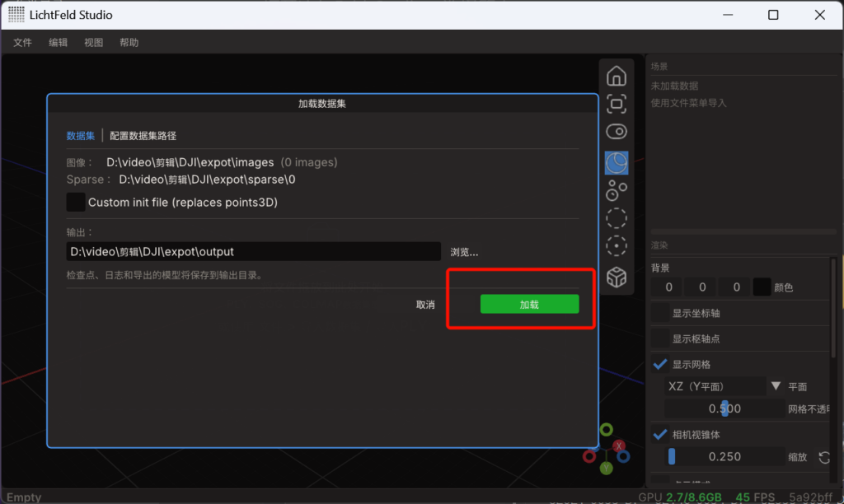
Task: Click the home icon in the viewport toolbar
Action: coord(616,77)
